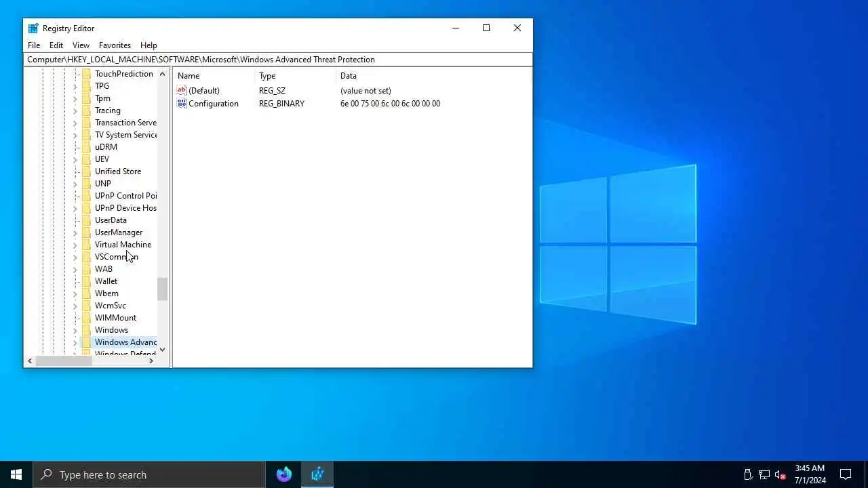The height and width of the screenshot is (488, 868).
Task: Click the taskbar search box
Action: (149, 474)
